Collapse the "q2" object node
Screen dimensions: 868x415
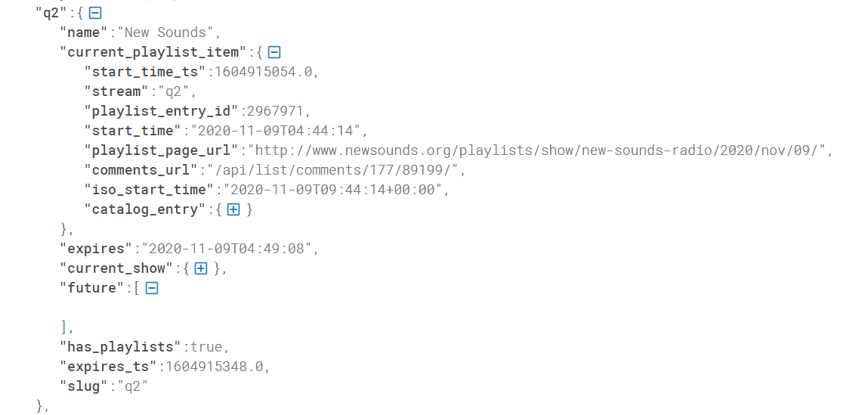pyautogui.click(x=95, y=13)
